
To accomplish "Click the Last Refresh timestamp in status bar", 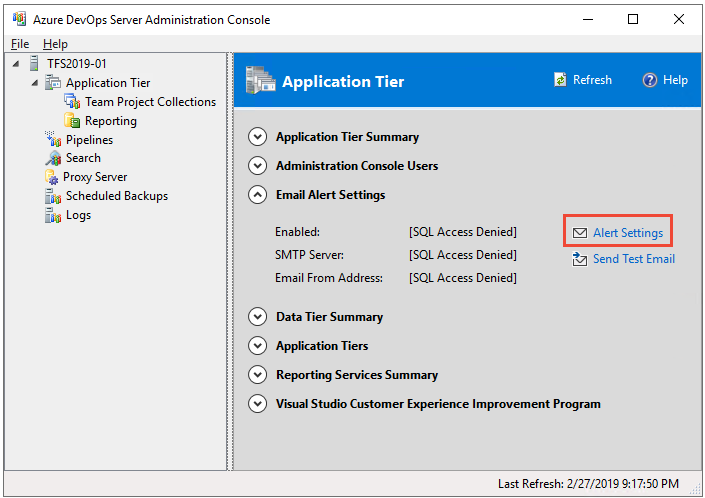I will point(588,484).
